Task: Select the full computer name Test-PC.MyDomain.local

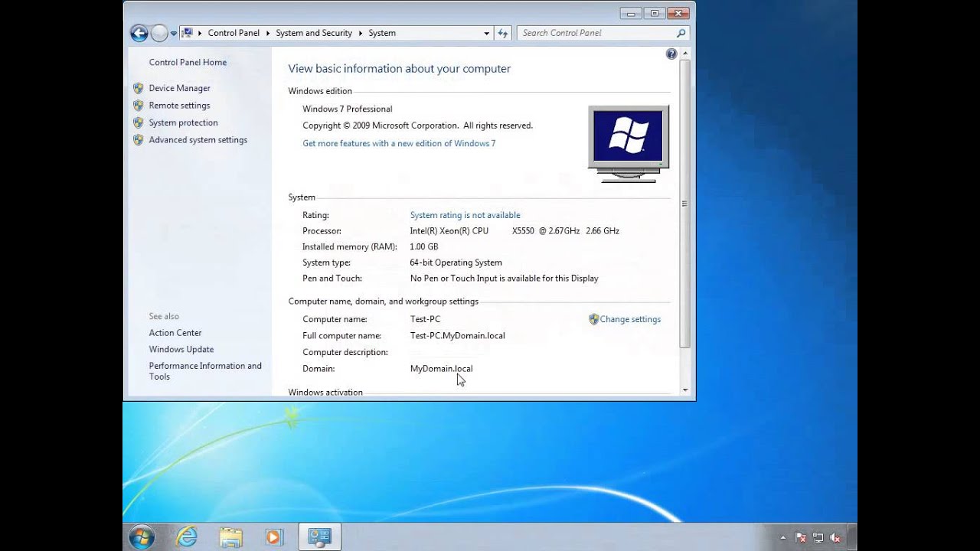Action: [457, 336]
